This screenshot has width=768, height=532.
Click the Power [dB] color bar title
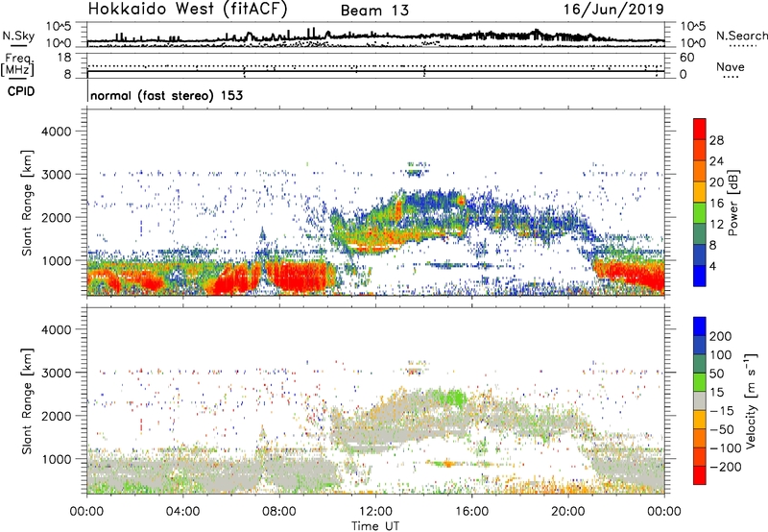[x=732, y=203]
